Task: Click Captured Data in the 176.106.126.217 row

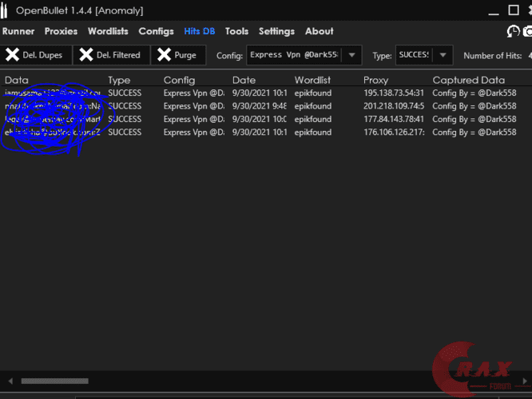Action: coord(474,132)
